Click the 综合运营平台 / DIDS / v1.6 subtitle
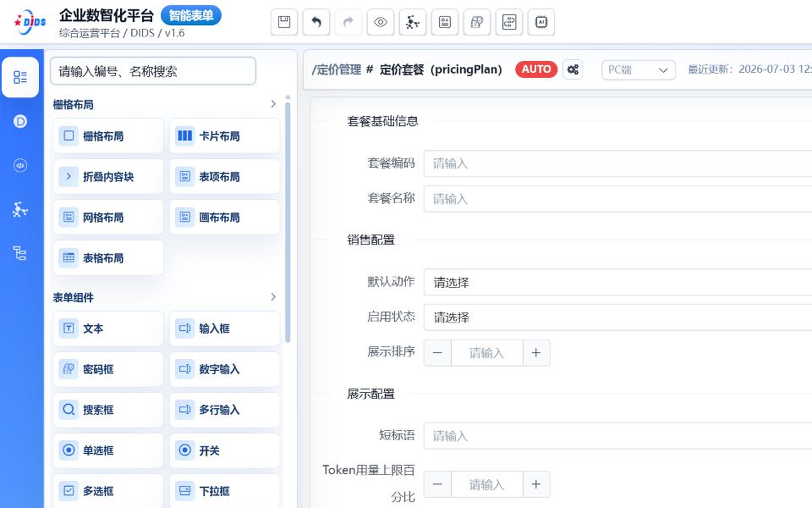Viewport: 812px width, 508px height. 122,33
